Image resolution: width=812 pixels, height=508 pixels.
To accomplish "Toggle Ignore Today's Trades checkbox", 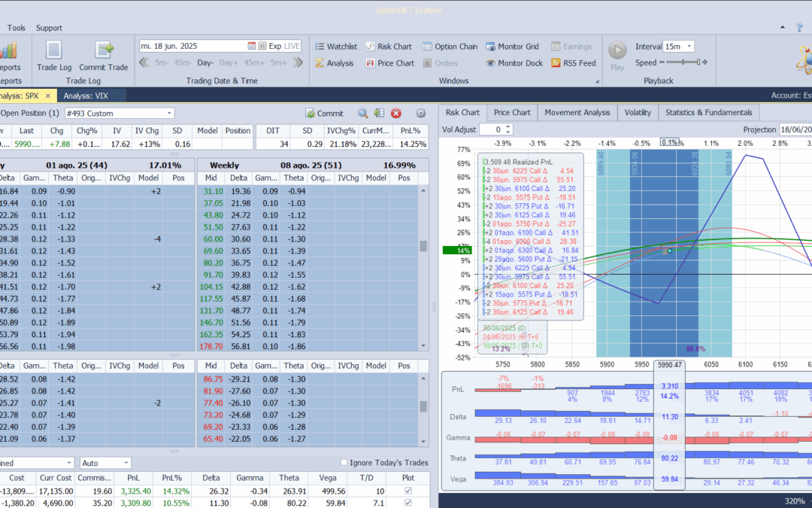I will click(344, 462).
